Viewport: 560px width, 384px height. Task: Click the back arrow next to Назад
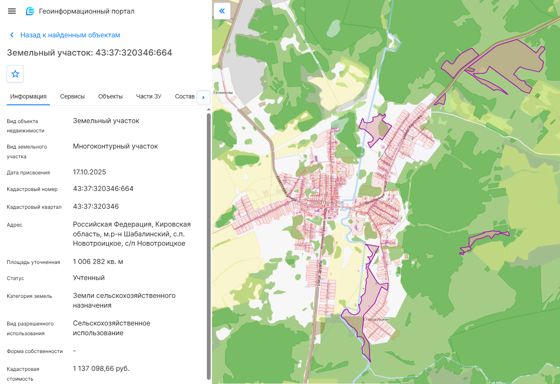pos(12,35)
